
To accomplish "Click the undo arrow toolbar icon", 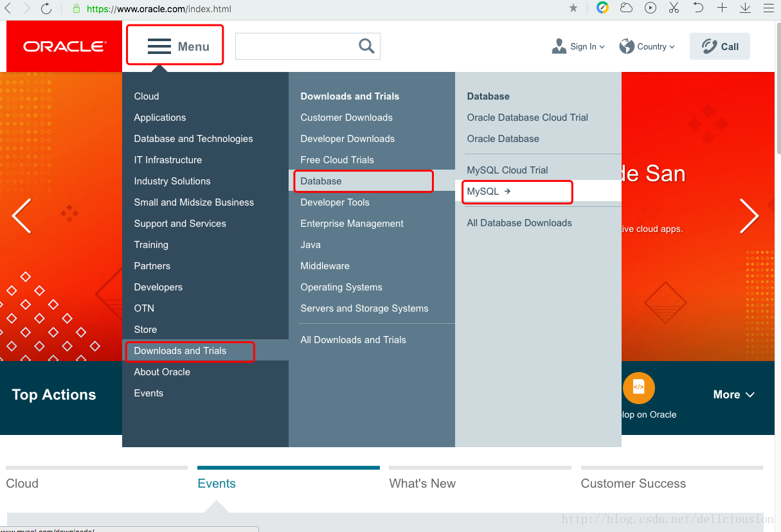I will coord(698,8).
